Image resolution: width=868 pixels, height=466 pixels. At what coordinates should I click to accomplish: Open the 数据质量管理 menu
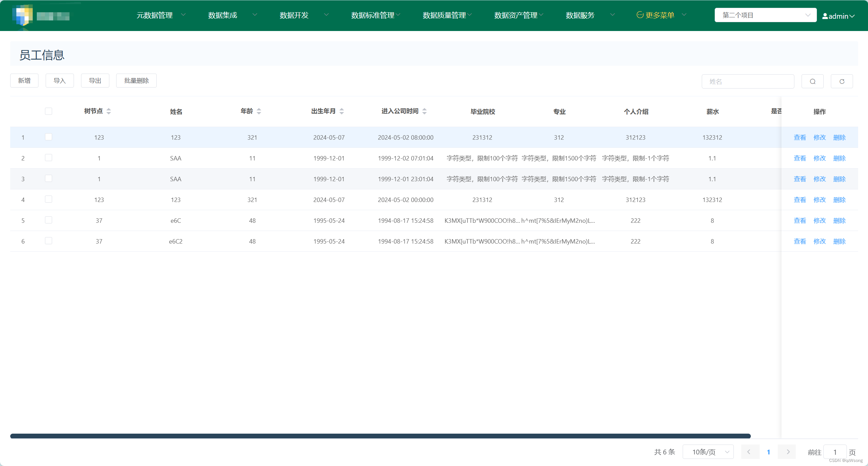[445, 15]
